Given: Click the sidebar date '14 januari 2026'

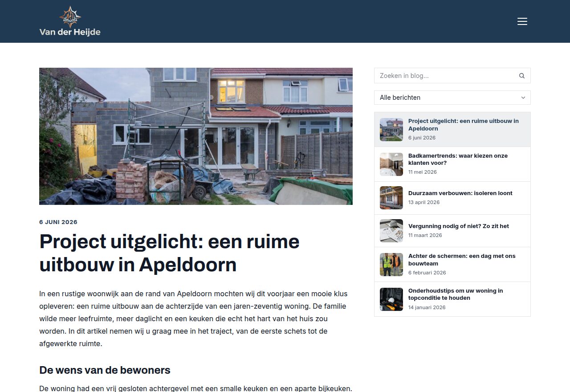Looking at the screenshot, I should (427, 307).
